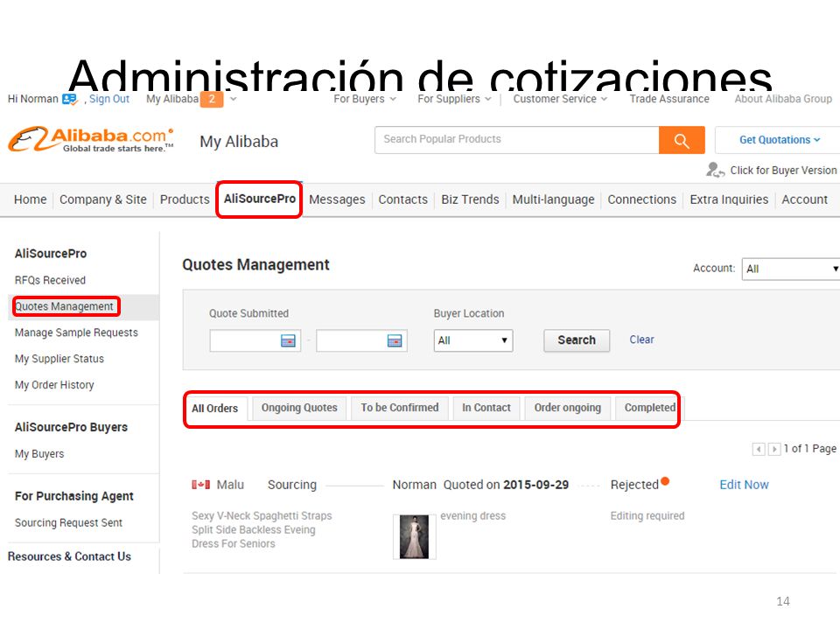Open My Buyers in sidebar
The height and width of the screenshot is (630, 840).
coord(39,454)
